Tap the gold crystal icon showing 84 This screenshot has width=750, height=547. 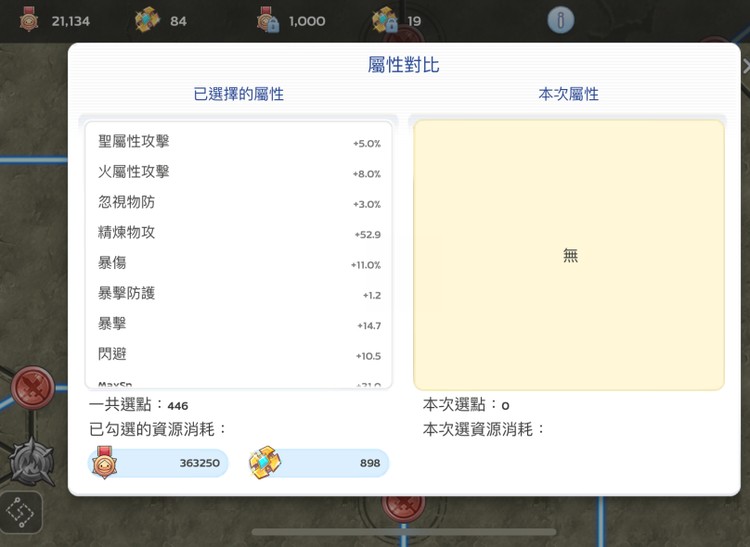coord(147,20)
